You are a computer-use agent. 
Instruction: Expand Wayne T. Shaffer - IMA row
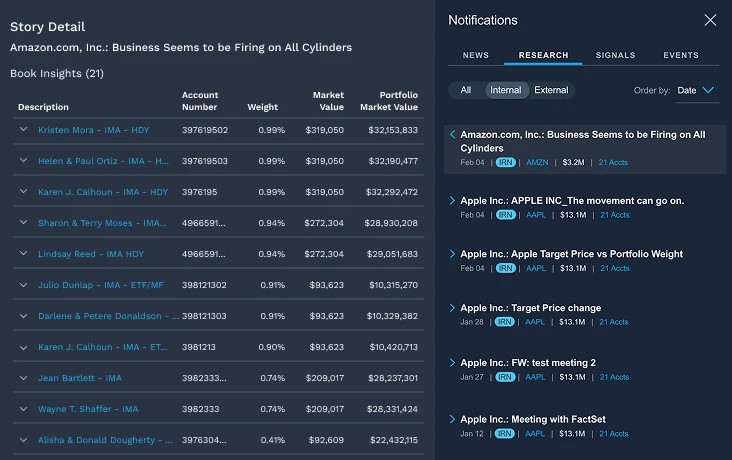click(x=23, y=409)
